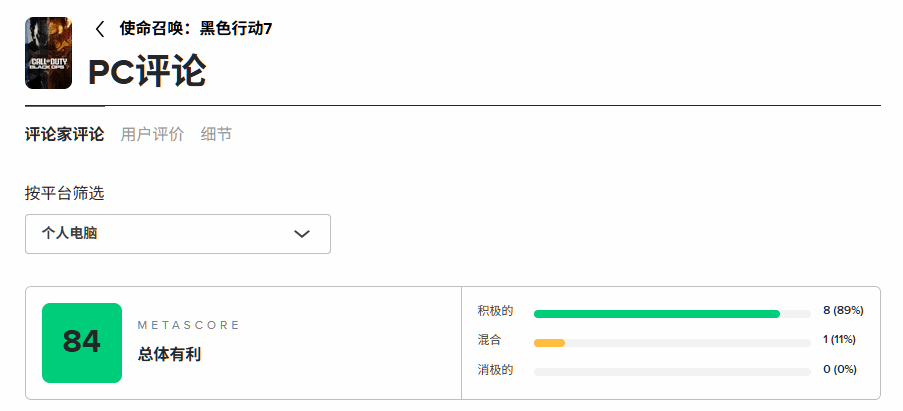Click the 1 (11%) mixed count
This screenshot has width=903, height=411.
pos(839,340)
